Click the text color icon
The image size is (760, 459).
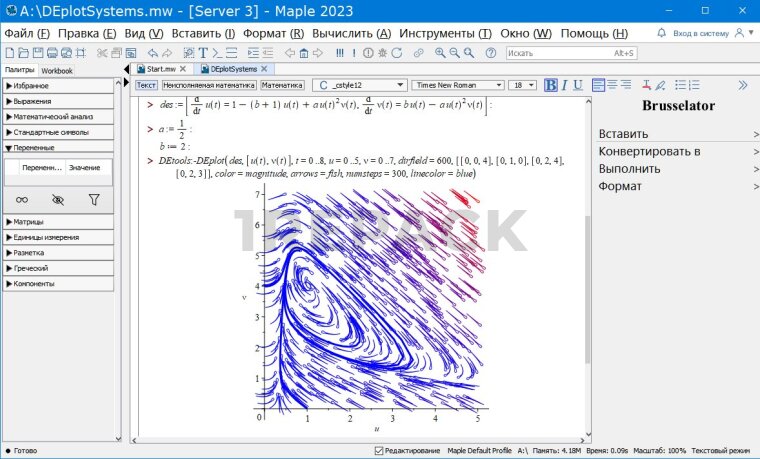tap(645, 85)
